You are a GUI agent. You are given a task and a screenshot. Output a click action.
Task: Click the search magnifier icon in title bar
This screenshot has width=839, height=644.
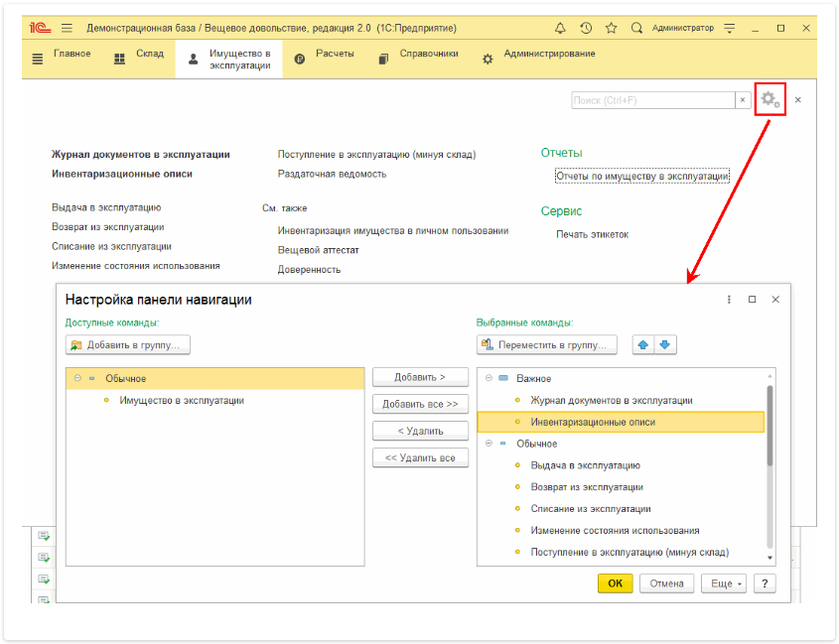tap(636, 28)
